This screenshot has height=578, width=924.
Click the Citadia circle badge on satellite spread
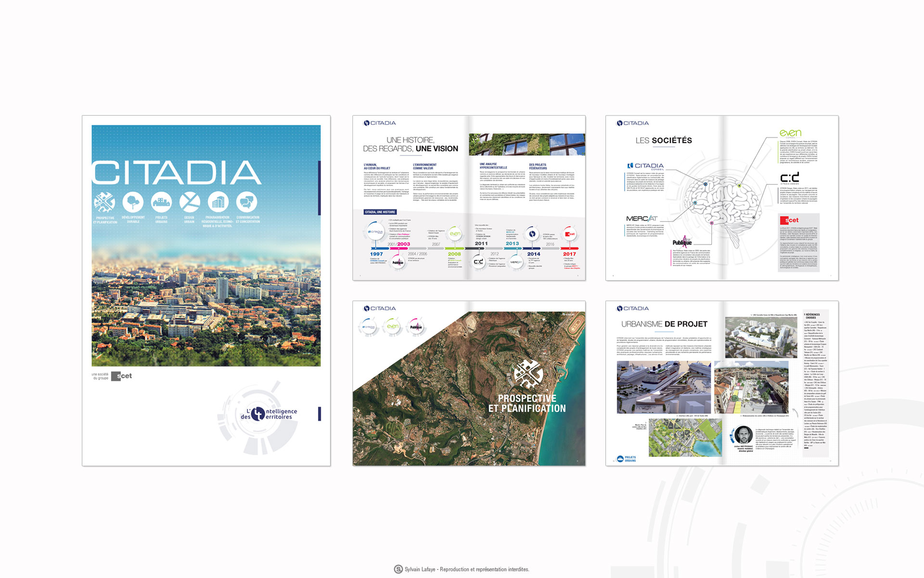(369, 327)
